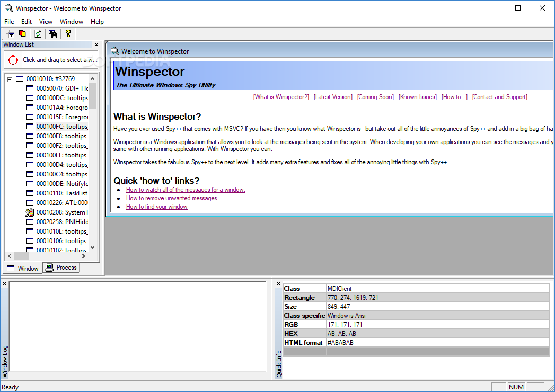555x392 pixels.
Task: Close the Window Log panel
Action: click(4, 284)
